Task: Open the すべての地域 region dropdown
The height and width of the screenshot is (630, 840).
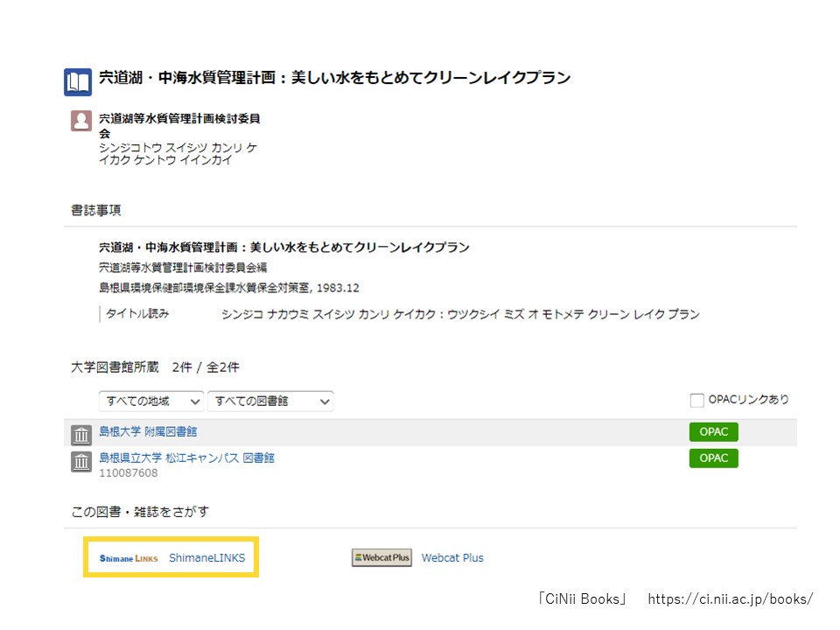Action: tap(151, 402)
